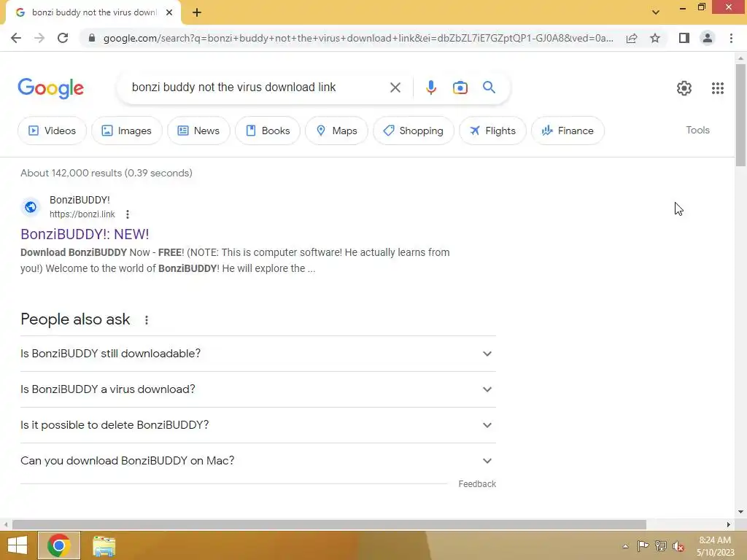Open the Action Center flag icon

tap(643, 546)
